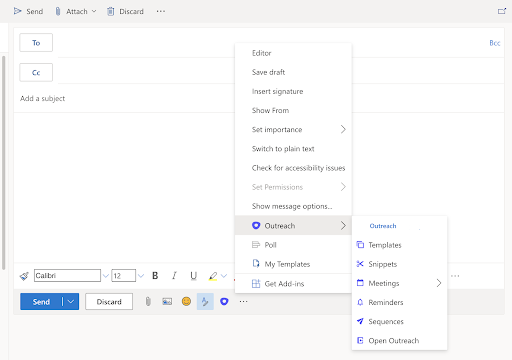Pop out message into new window icon
Image resolution: width=512 pixels, height=360 pixels.
pos(502,11)
